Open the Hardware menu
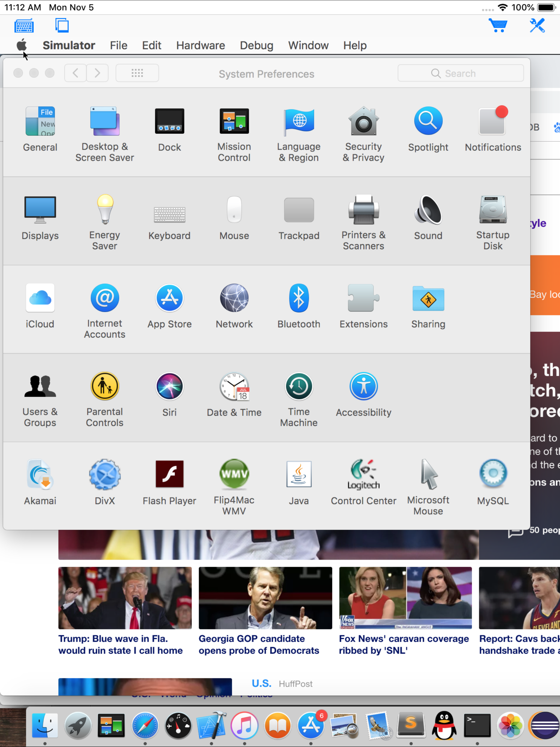 coord(200,45)
